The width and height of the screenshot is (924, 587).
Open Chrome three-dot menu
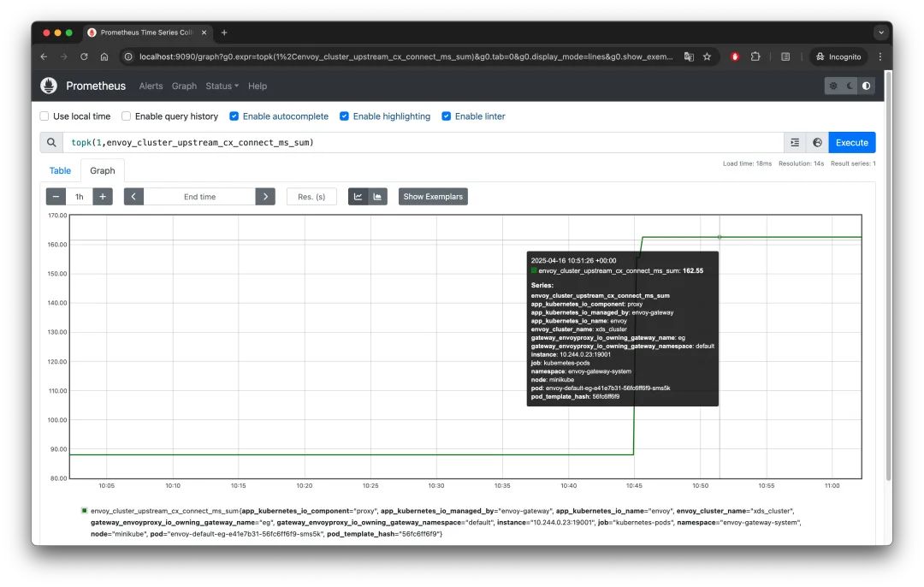pos(880,56)
